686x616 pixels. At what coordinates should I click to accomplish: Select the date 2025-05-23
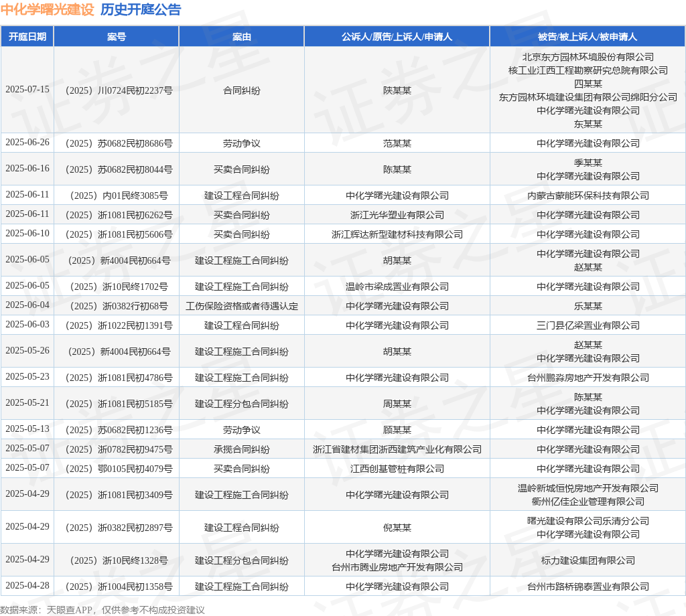pos(27,377)
